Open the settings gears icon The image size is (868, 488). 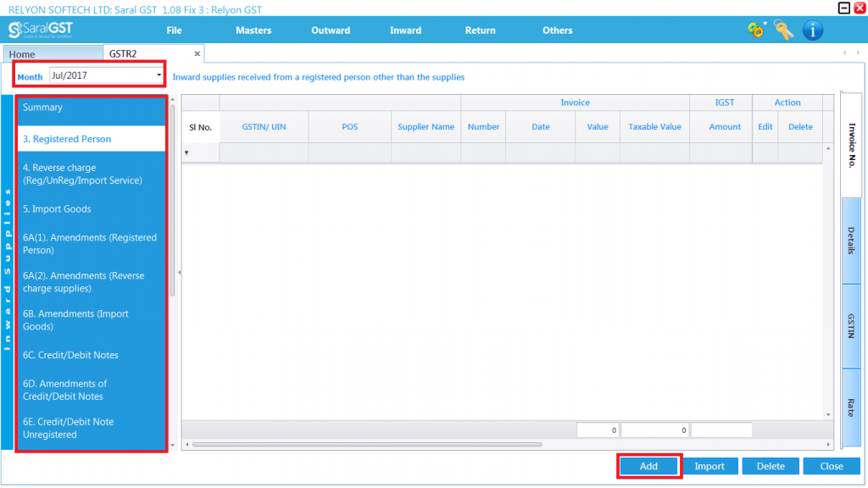pyautogui.click(x=755, y=30)
